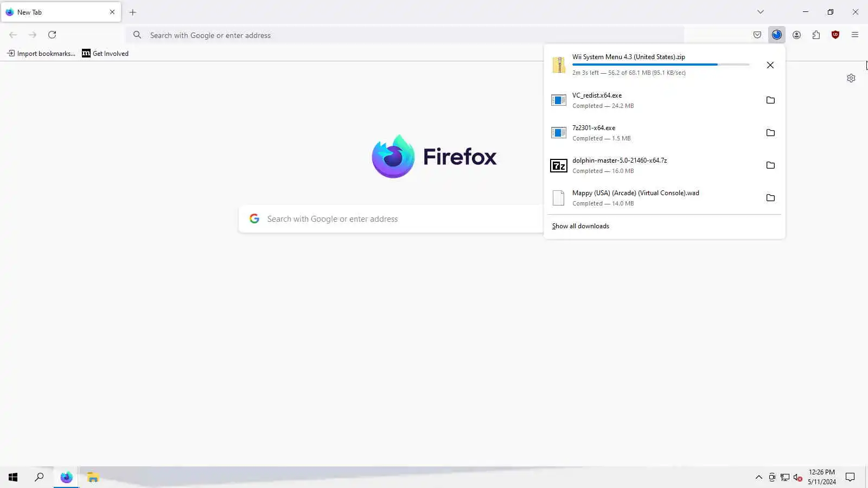Expand the list all tabs chevron
Viewport: 868px width, 488px height.
pyautogui.click(x=761, y=12)
